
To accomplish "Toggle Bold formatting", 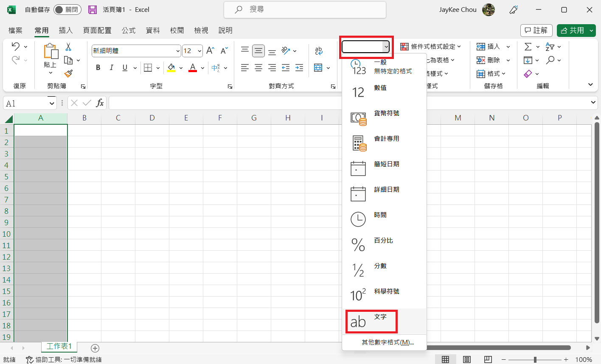I will click(x=98, y=68).
